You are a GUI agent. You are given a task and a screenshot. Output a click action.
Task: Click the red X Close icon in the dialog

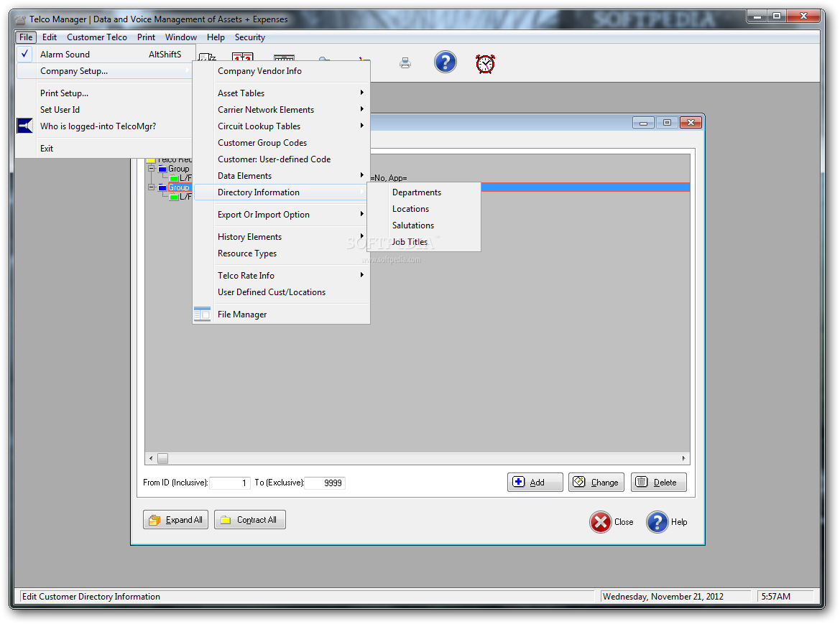601,522
